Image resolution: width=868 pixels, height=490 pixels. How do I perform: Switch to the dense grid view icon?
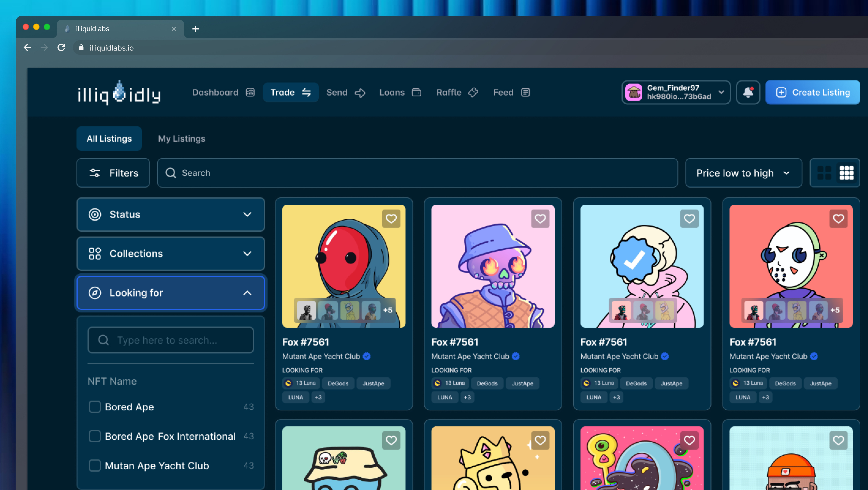point(846,173)
